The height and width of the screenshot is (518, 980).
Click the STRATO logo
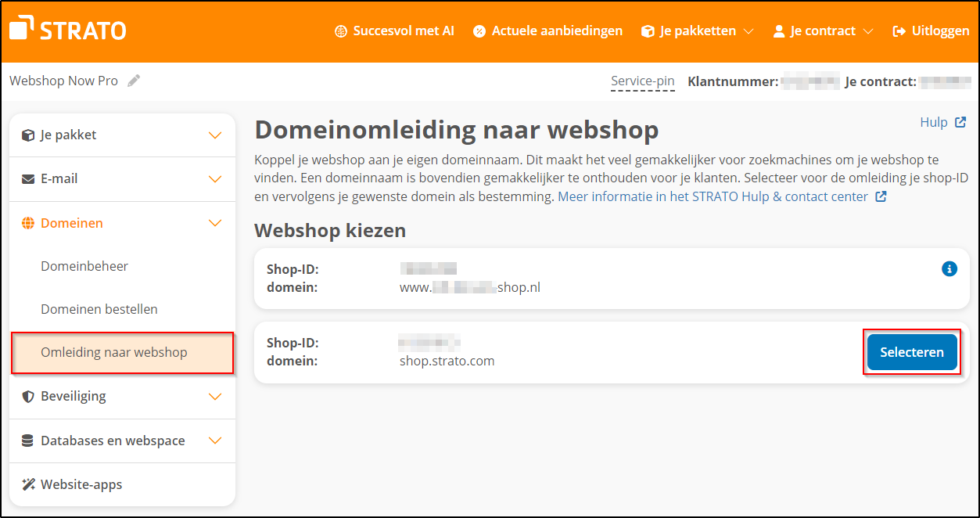tap(66, 29)
